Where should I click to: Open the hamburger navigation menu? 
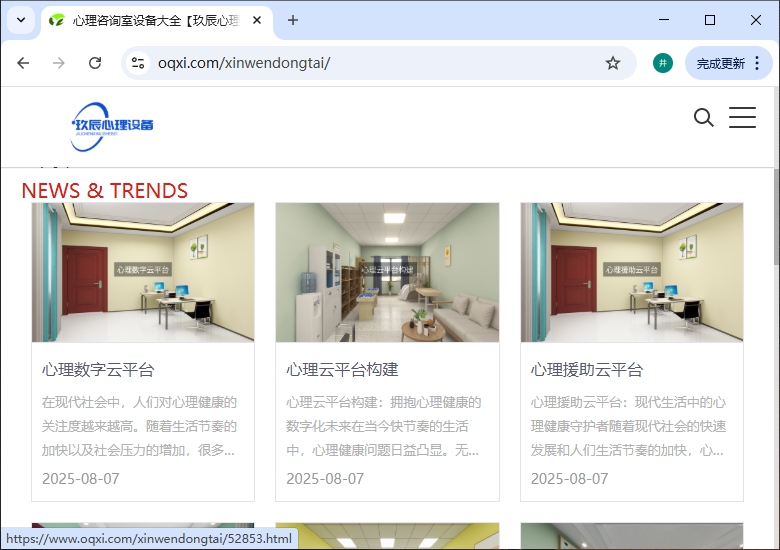coord(742,117)
